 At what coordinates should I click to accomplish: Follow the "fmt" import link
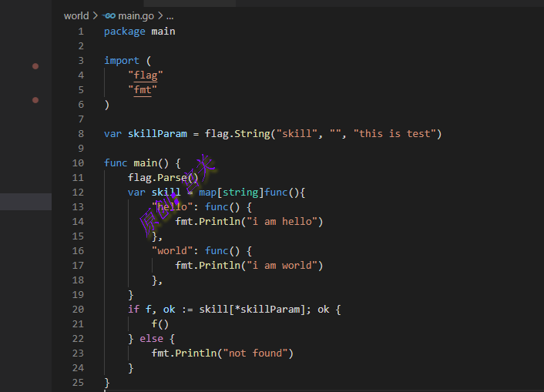point(143,90)
